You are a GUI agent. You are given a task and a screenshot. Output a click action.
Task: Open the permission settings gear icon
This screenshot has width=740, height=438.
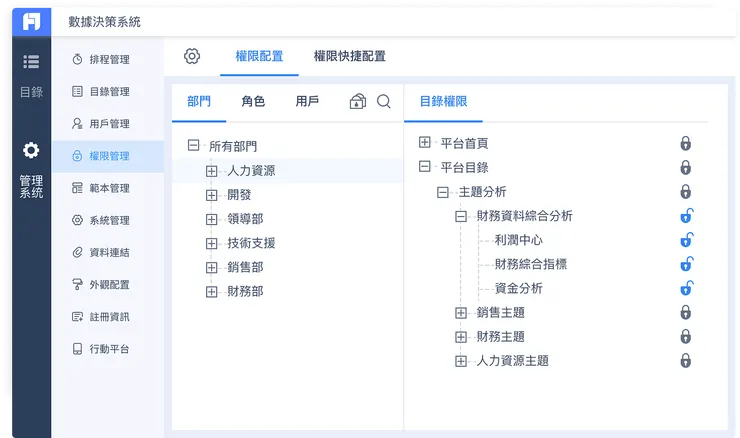pos(192,56)
